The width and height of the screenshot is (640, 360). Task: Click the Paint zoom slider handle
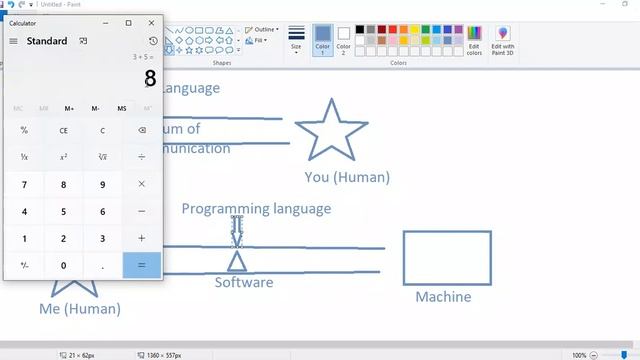pyautogui.click(x=624, y=355)
